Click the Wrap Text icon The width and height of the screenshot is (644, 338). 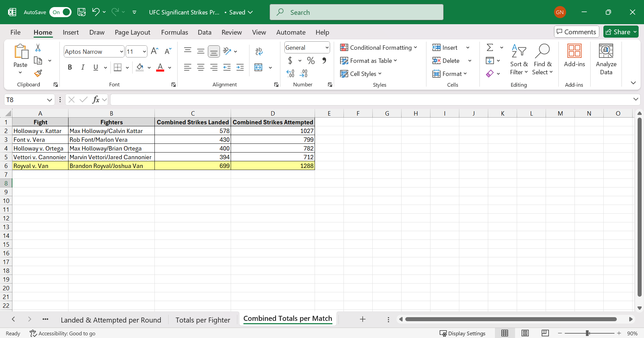[259, 51]
